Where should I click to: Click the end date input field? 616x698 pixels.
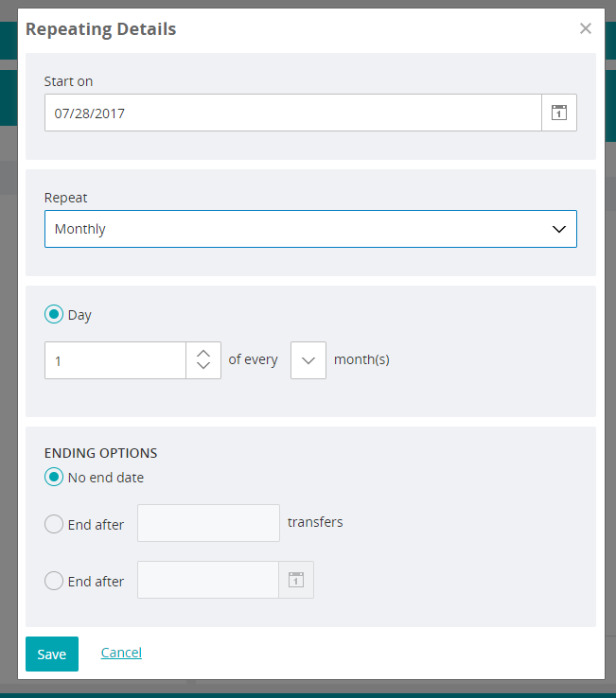(208, 580)
